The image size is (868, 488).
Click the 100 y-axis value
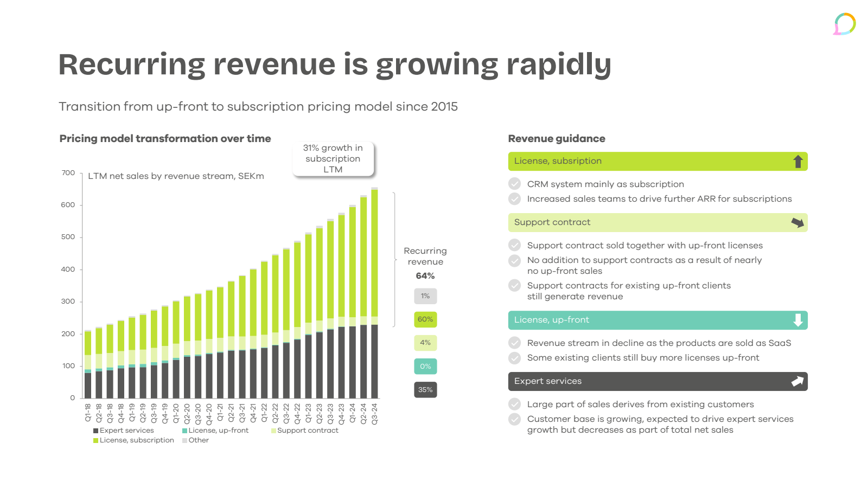[x=68, y=366]
